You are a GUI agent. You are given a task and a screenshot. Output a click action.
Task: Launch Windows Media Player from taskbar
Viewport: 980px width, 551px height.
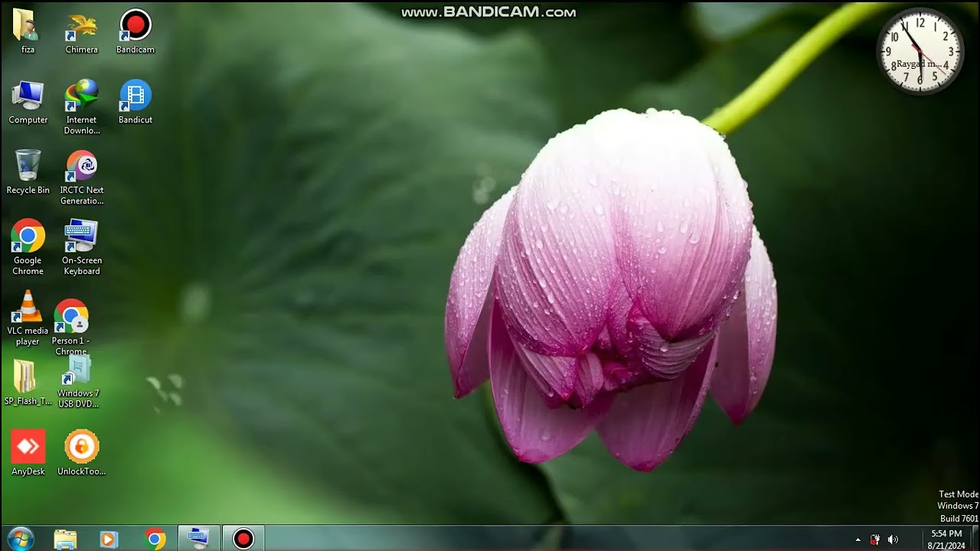click(x=109, y=539)
